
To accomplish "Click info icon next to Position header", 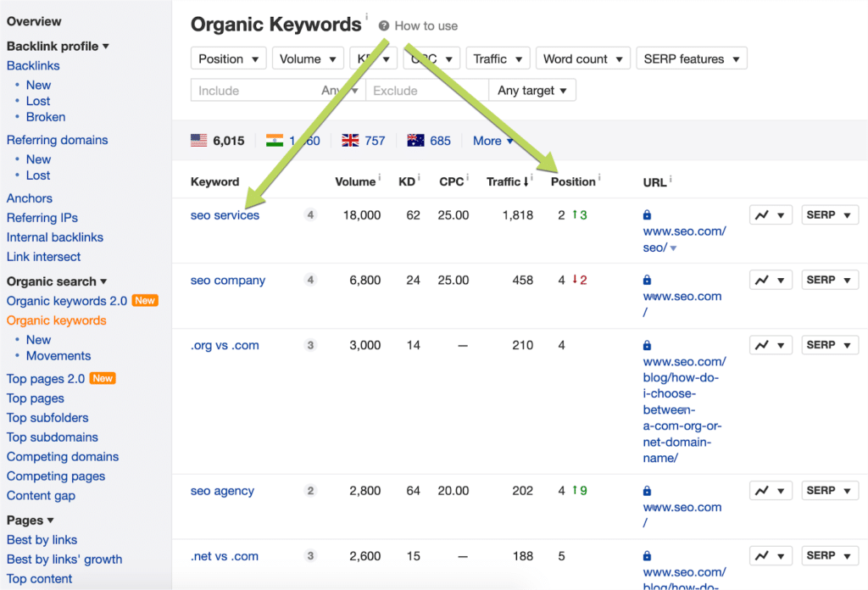I will (x=599, y=177).
